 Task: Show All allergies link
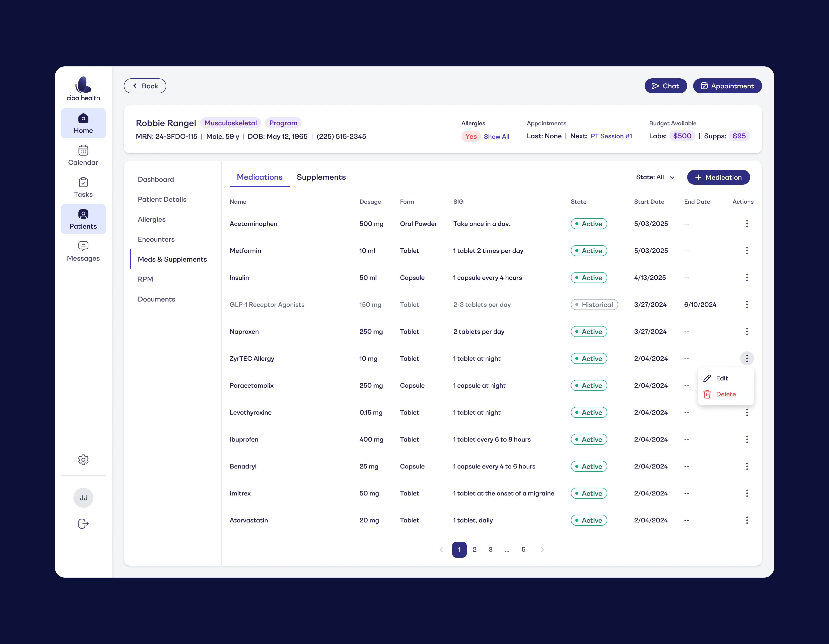(496, 137)
